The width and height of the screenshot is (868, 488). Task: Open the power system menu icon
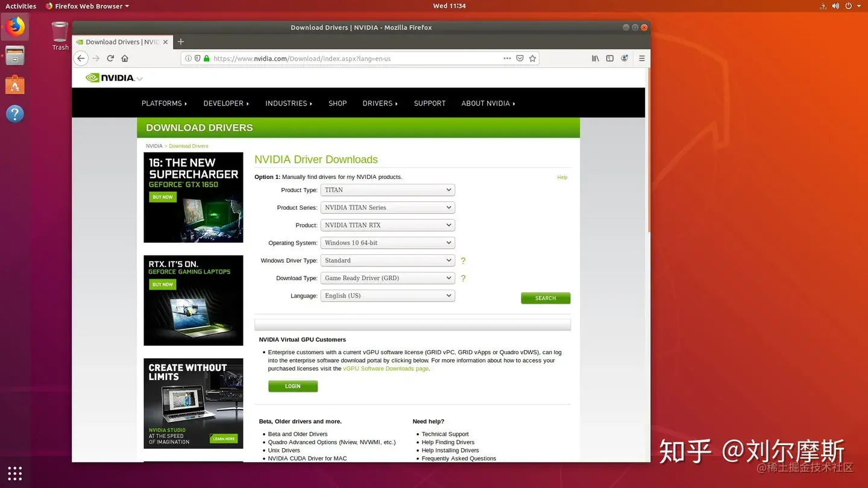(x=849, y=6)
